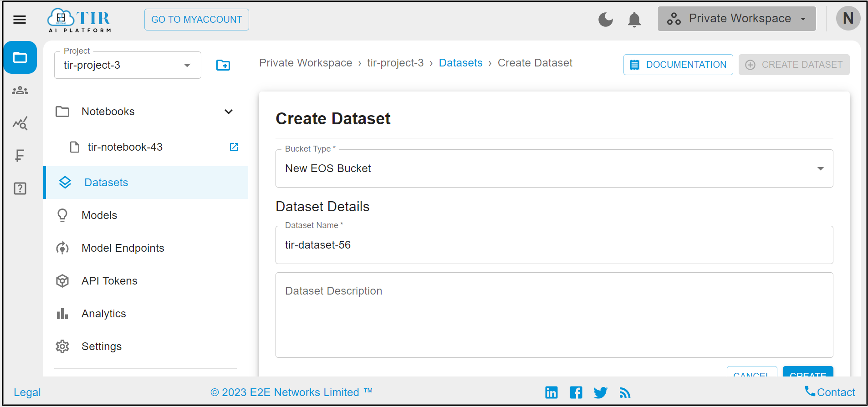This screenshot has height=407, width=868.
Task: Open the RSS feed footer icon
Action: tap(625, 392)
